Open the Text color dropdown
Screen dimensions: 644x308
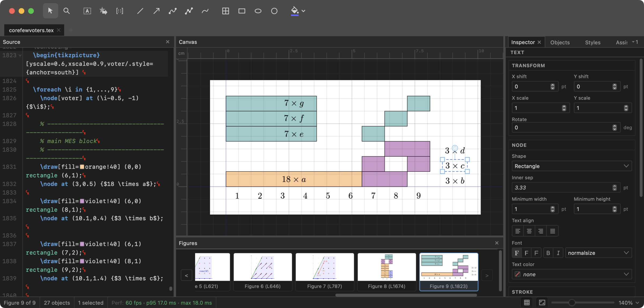click(x=572, y=274)
